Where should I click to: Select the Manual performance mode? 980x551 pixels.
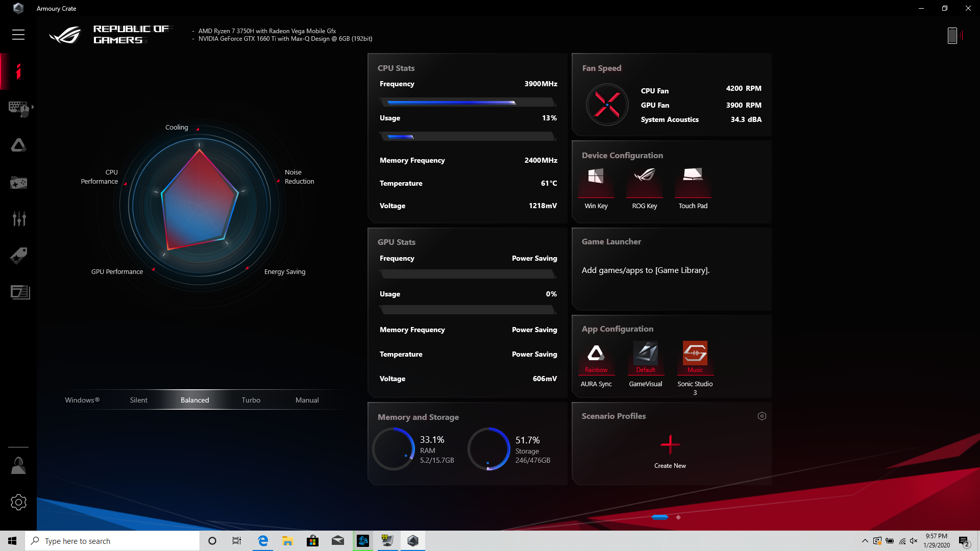click(x=307, y=400)
